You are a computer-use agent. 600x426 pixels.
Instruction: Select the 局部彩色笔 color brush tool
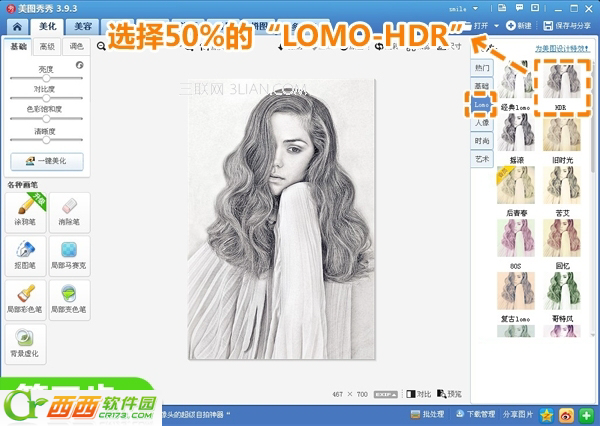tap(26, 300)
